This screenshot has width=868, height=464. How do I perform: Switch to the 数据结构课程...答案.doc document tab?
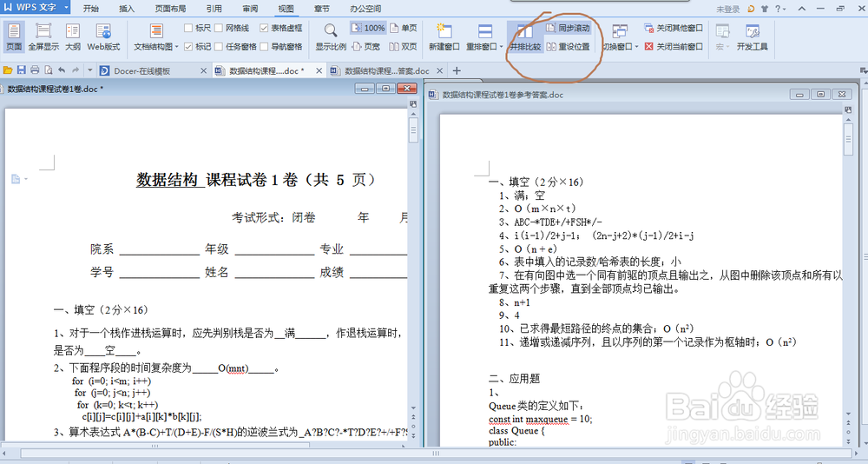[386, 71]
